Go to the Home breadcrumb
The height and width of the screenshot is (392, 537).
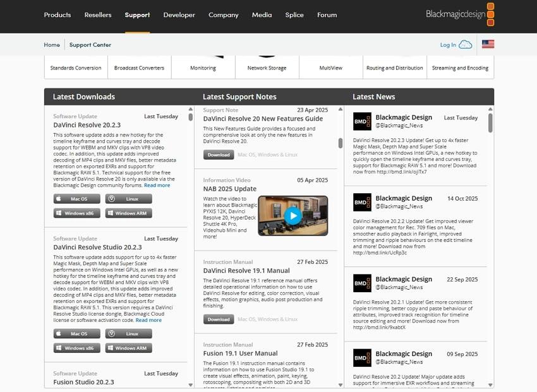click(x=52, y=45)
